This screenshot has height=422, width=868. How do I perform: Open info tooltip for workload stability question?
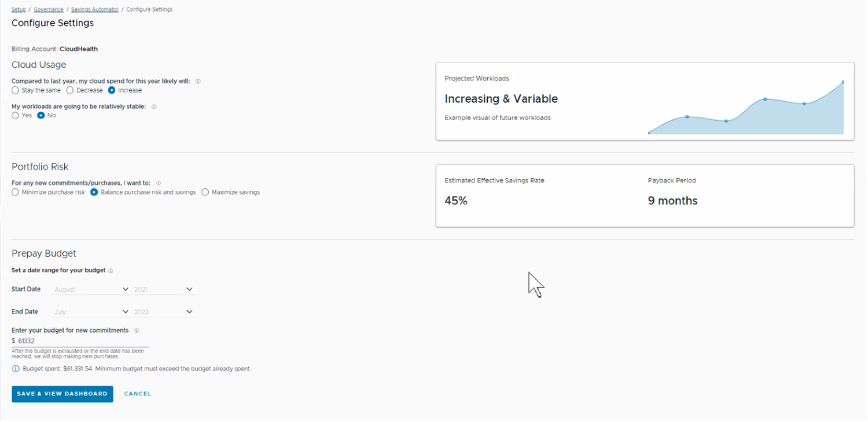[x=153, y=106]
